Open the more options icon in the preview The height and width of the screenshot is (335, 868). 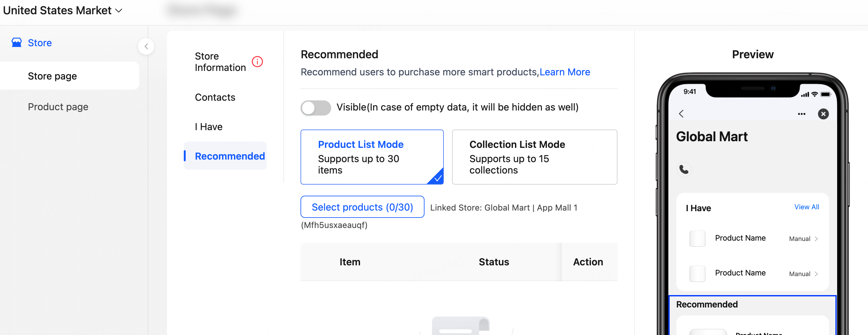802,114
